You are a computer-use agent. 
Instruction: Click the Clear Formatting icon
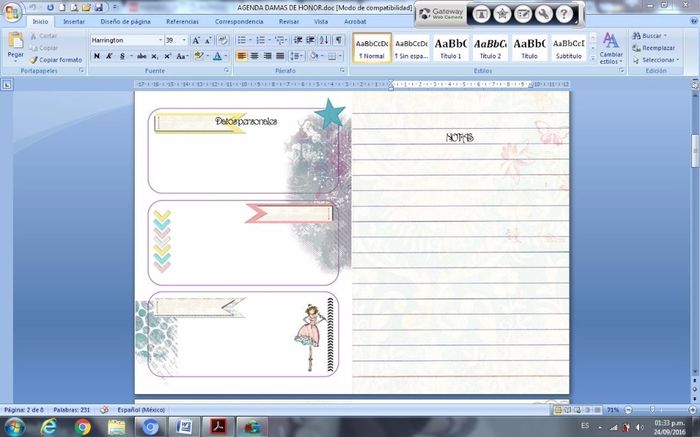click(x=223, y=40)
